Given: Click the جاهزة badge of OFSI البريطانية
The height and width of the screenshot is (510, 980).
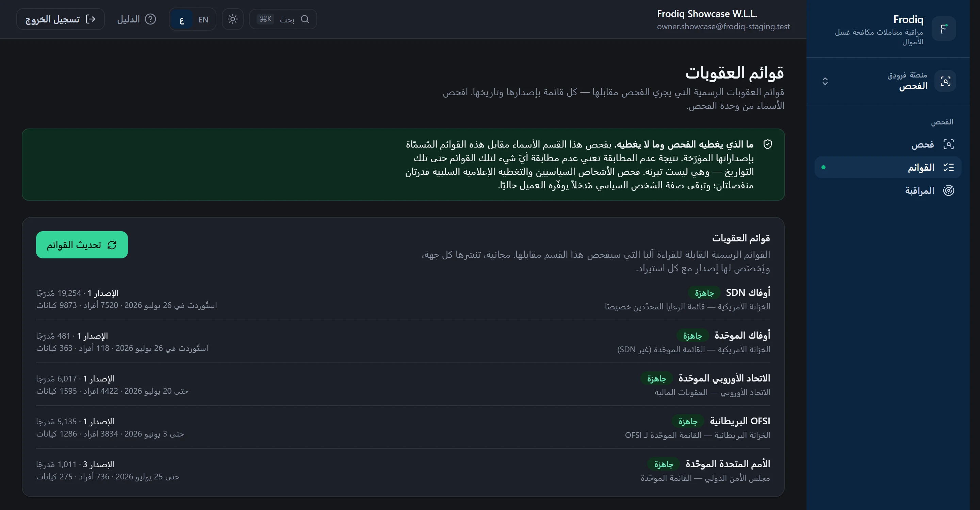Looking at the screenshot, I should point(688,422).
